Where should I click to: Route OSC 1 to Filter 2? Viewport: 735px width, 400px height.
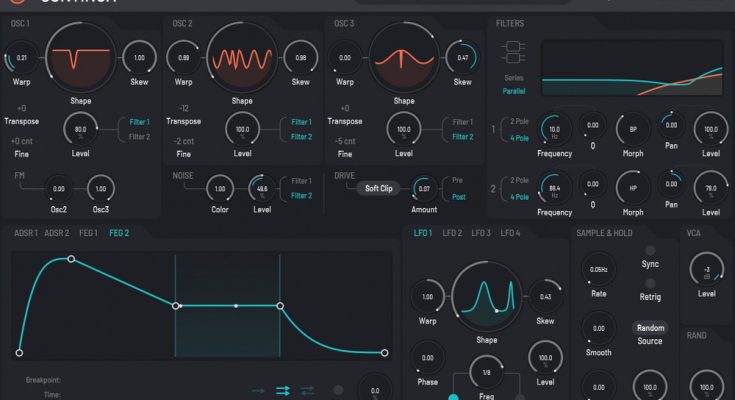pyautogui.click(x=139, y=136)
